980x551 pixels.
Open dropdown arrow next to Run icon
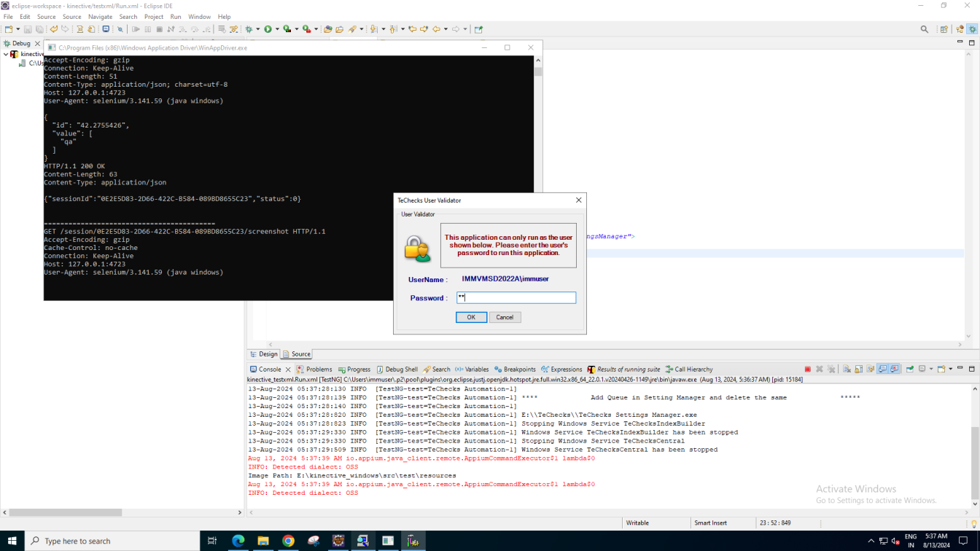[x=277, y=29]
